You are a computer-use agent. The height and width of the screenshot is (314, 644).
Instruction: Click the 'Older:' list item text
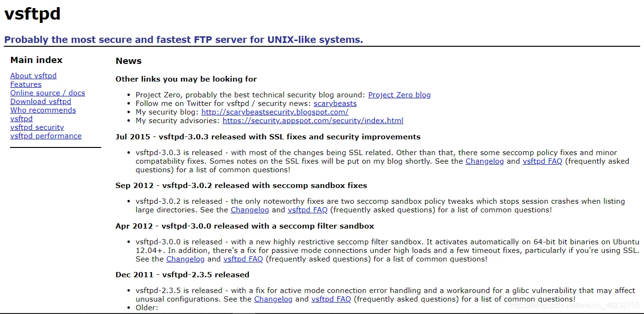click(147, 308)
